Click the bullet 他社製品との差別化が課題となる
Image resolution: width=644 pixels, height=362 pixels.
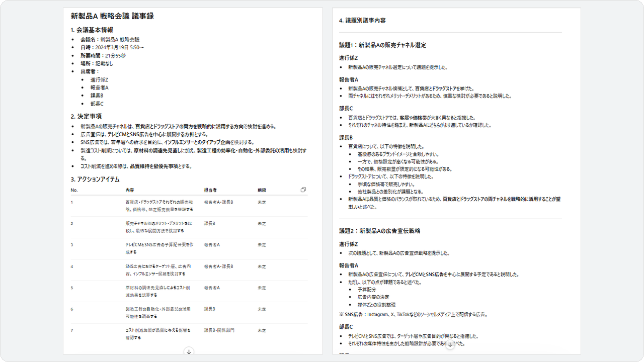pyautogui.click(x=390, y=192)
